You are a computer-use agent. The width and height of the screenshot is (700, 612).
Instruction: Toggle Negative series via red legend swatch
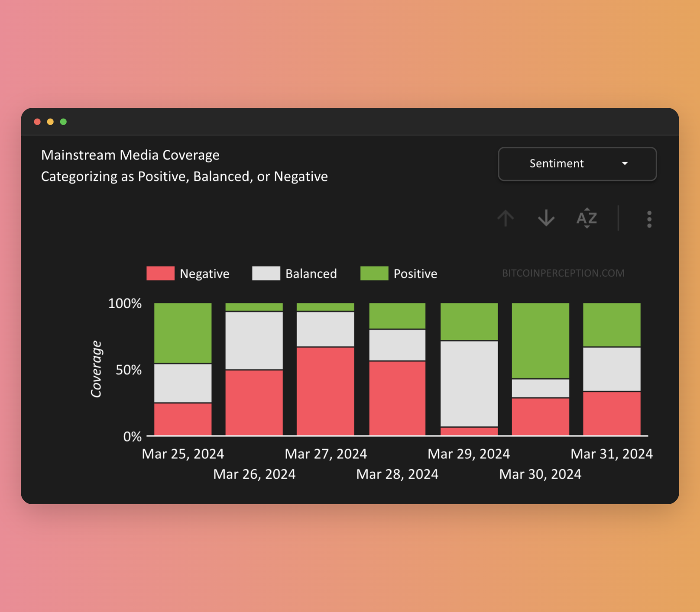160,274
